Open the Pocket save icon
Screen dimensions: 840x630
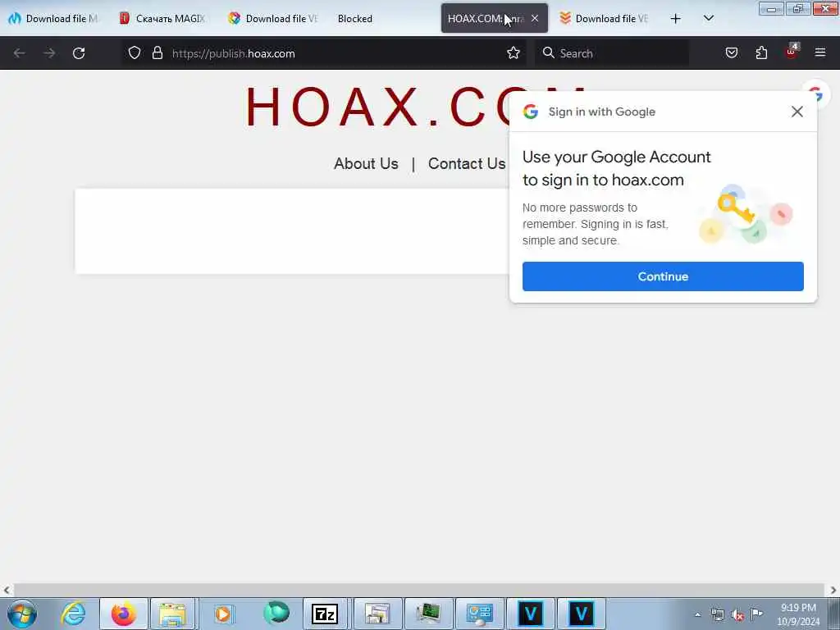[x=731, y=53]
